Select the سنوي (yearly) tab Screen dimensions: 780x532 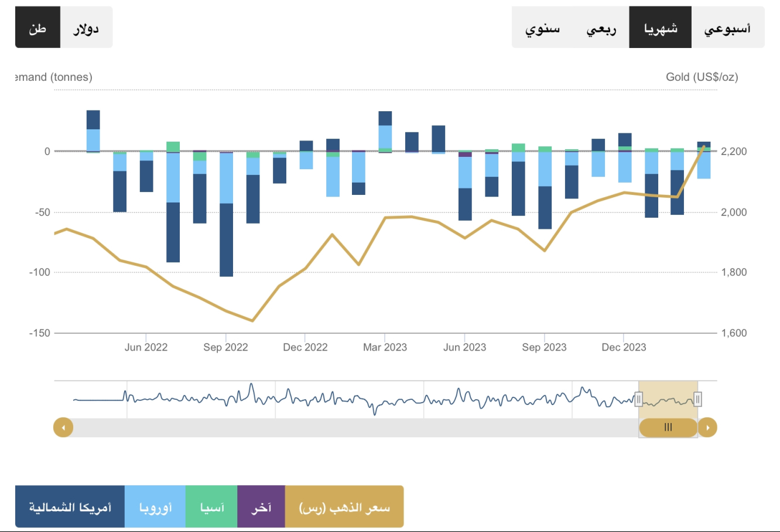542,28
